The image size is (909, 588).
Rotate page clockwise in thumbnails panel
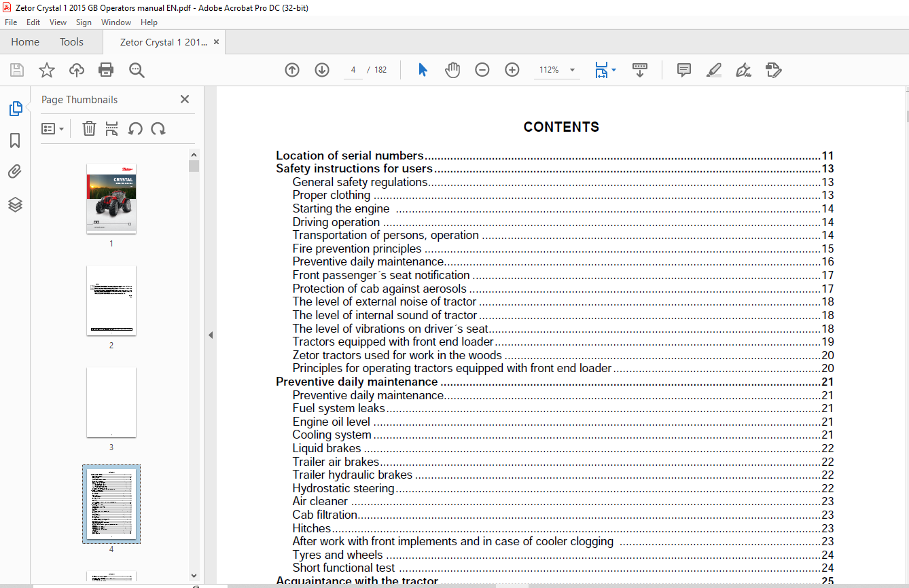coord(158,128)
